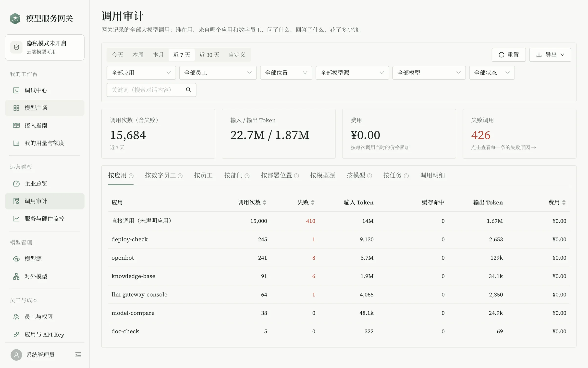Select the 本月 time range
The image size is (588, 368).
pyautogui.click(x=158, y=55)
